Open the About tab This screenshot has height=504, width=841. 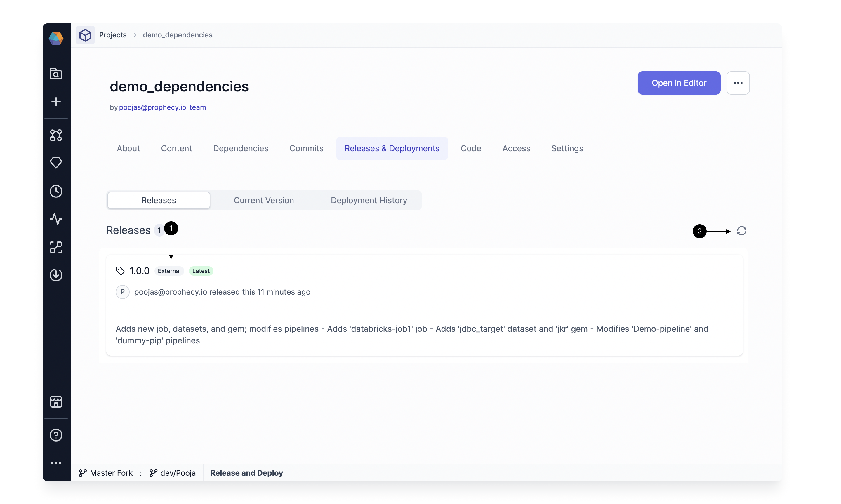[128, 148]
